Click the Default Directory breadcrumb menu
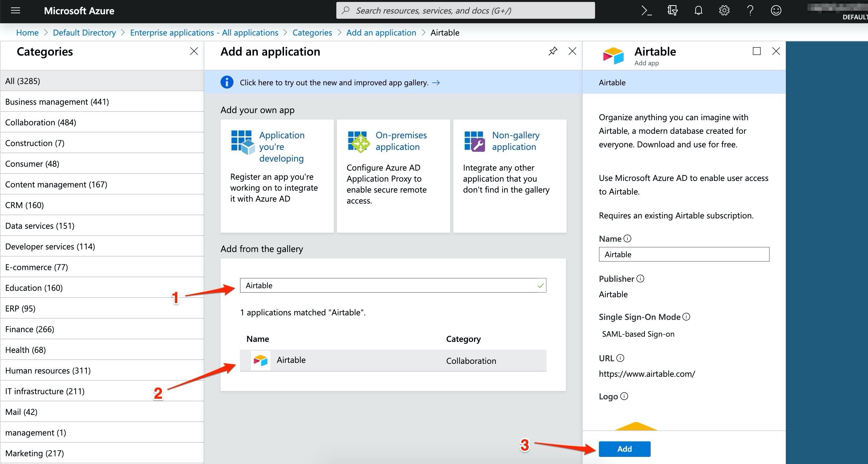 (84, 32)
